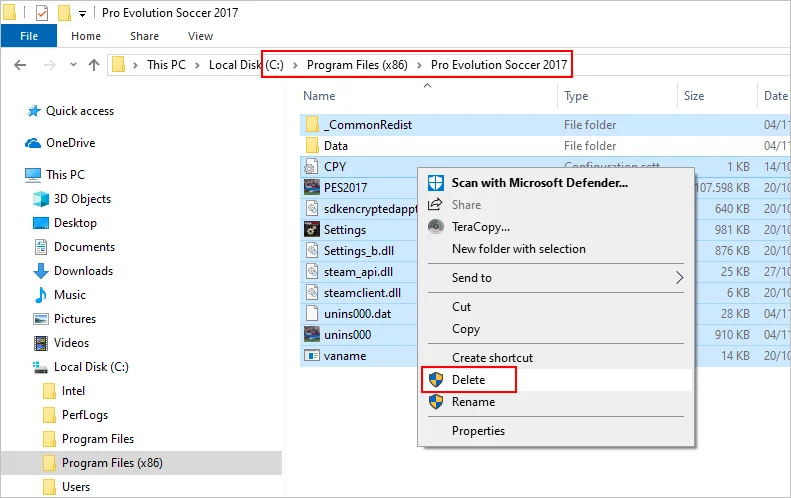
Task: Click the unins000 application icon
Action: click(x=312, y=335)
